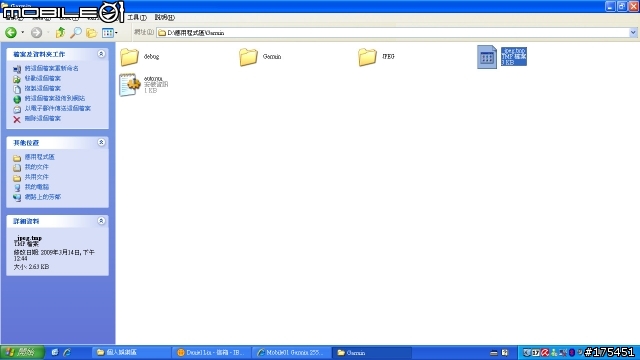The height and width of the screenshot is (360, 640).
Task: Select the debug folder
Action: [x=140, y=57]
